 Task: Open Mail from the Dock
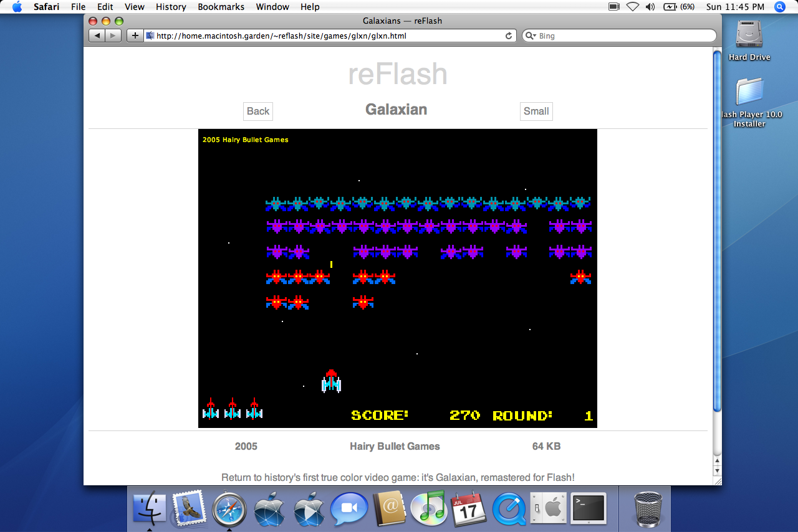(190, 509)
